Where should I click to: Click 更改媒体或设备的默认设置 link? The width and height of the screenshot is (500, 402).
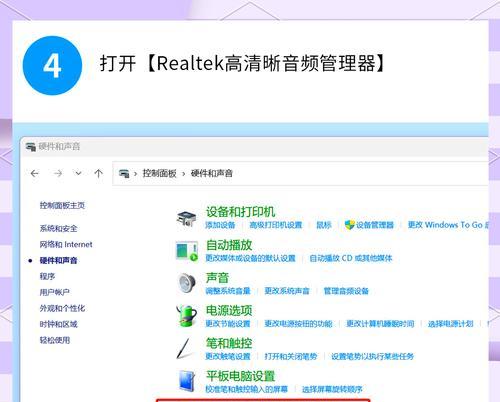(x=250, y=258)
